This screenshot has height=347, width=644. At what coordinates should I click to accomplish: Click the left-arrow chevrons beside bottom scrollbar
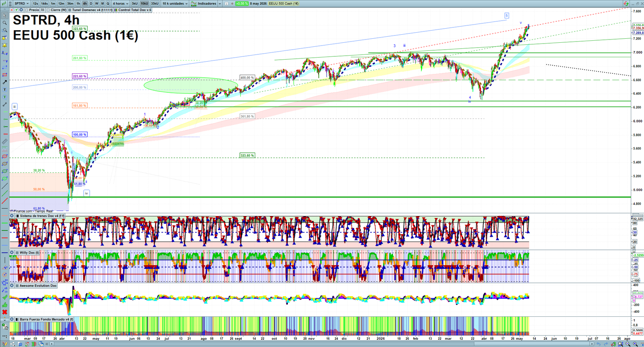tap(47, 344)
